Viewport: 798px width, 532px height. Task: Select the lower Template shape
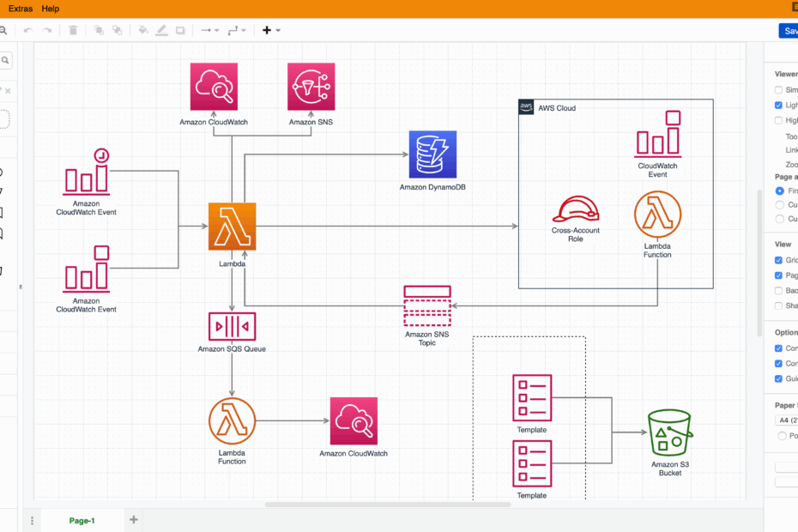[x=532, y=463]
